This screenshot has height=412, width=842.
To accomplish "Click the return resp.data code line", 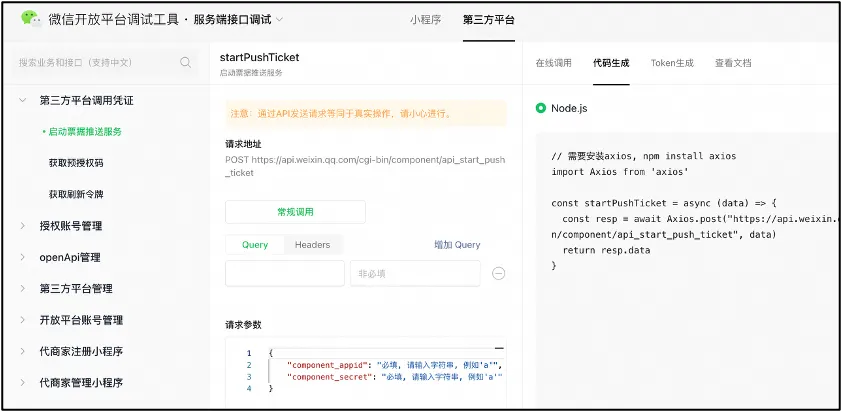I will click(x=606, y=250).
